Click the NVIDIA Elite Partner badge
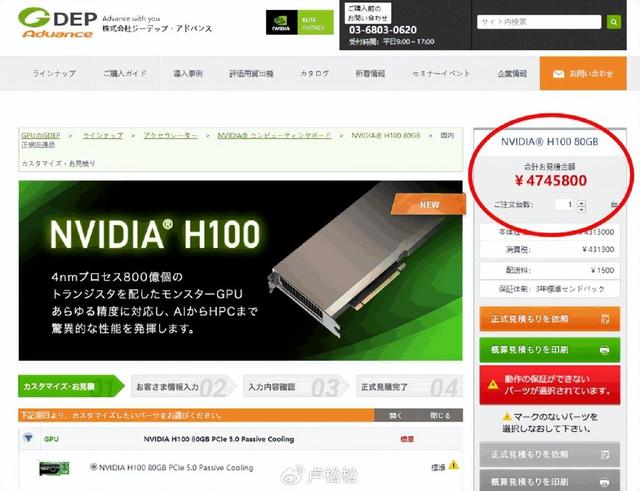 [x=300, y=22]
